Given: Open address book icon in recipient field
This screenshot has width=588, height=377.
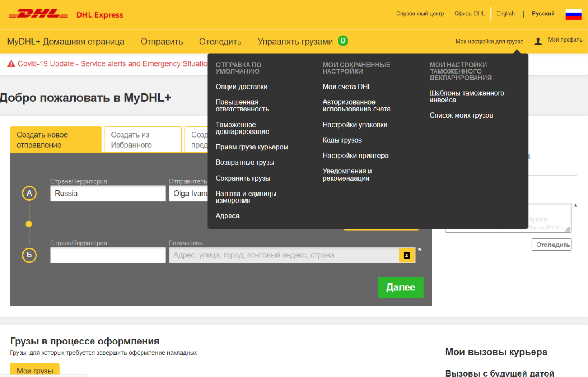Looking at the screenshot, I should click(407, 255).
